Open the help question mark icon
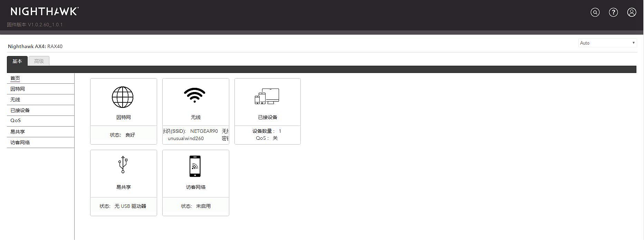The height and width of the screenshot is (240, 644). pyautogui.click(x=613, y=12)
